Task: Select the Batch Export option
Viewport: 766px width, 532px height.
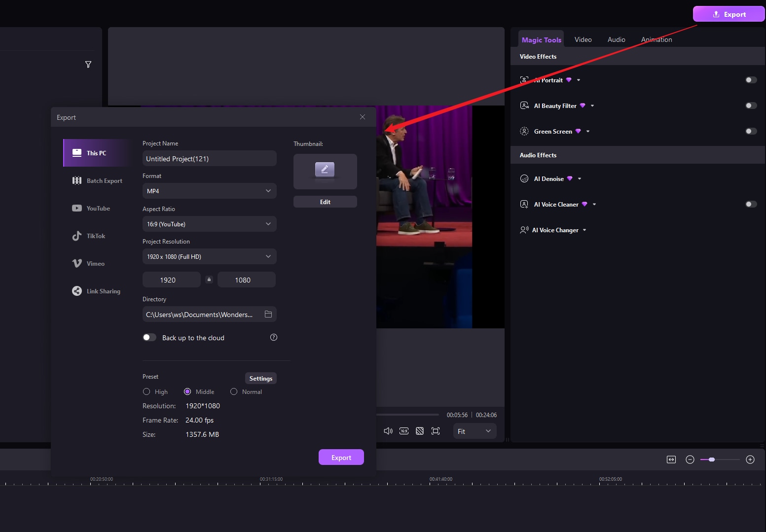Action: pos(98,180)
